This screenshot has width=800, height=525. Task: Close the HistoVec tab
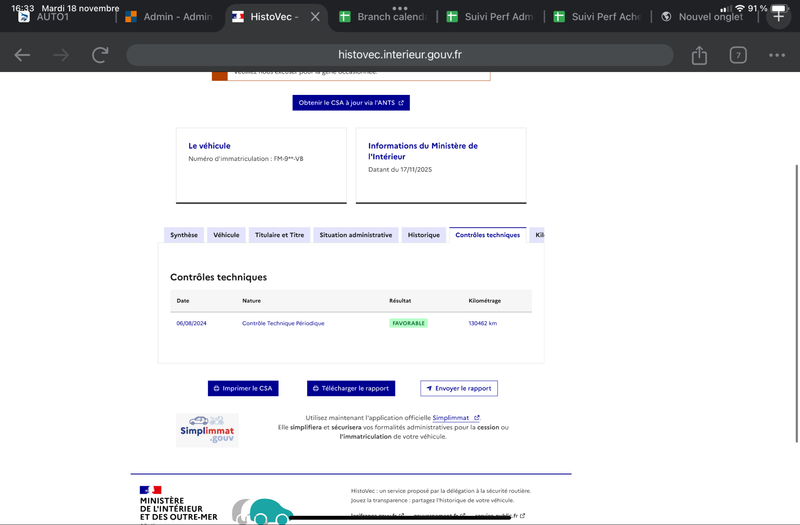pos(316,17)
